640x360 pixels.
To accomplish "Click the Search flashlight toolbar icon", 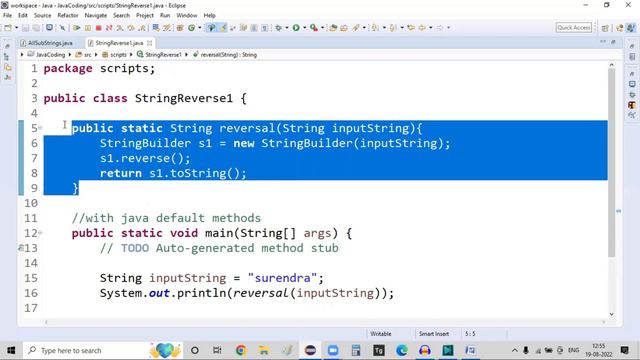I will (356, 28).
